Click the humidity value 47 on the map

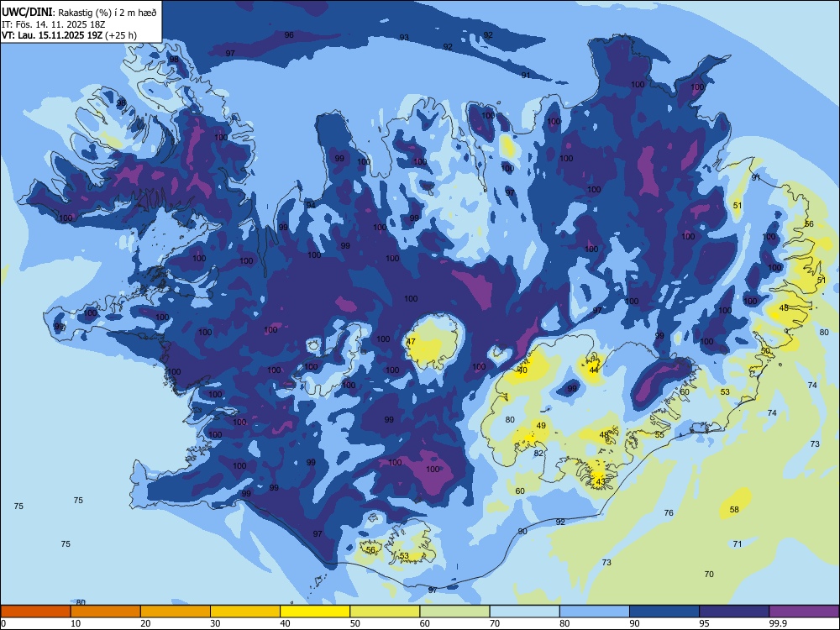pyautogui.click(x=411, y=341)
